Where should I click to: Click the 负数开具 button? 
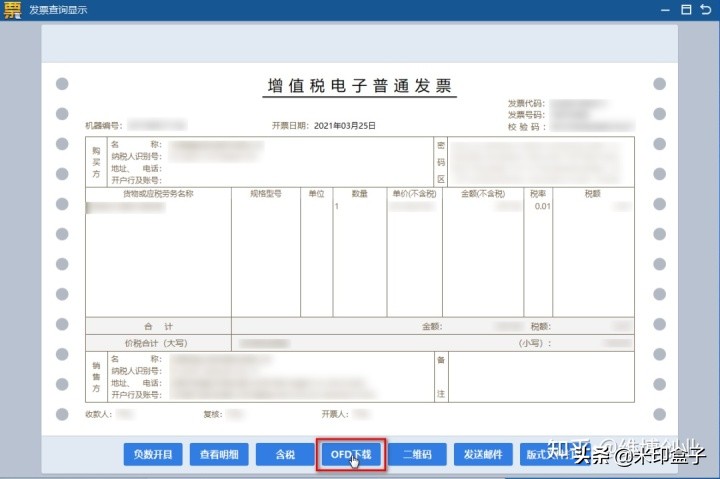click(153, 454)
